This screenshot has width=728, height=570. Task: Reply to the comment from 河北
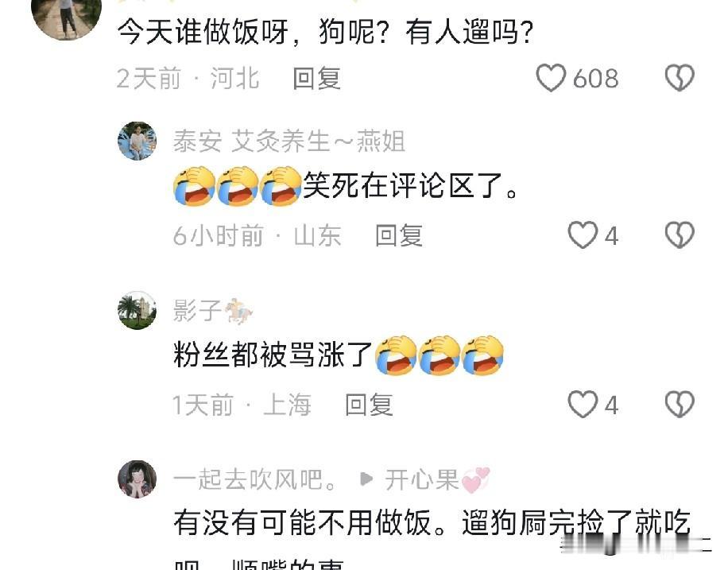coord(317,78)
